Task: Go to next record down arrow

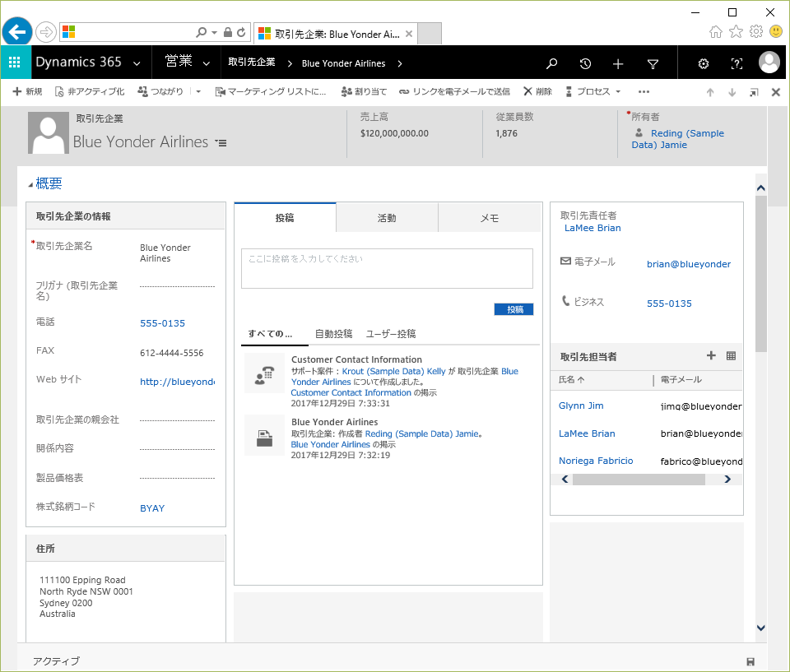Action: (732, 92)
